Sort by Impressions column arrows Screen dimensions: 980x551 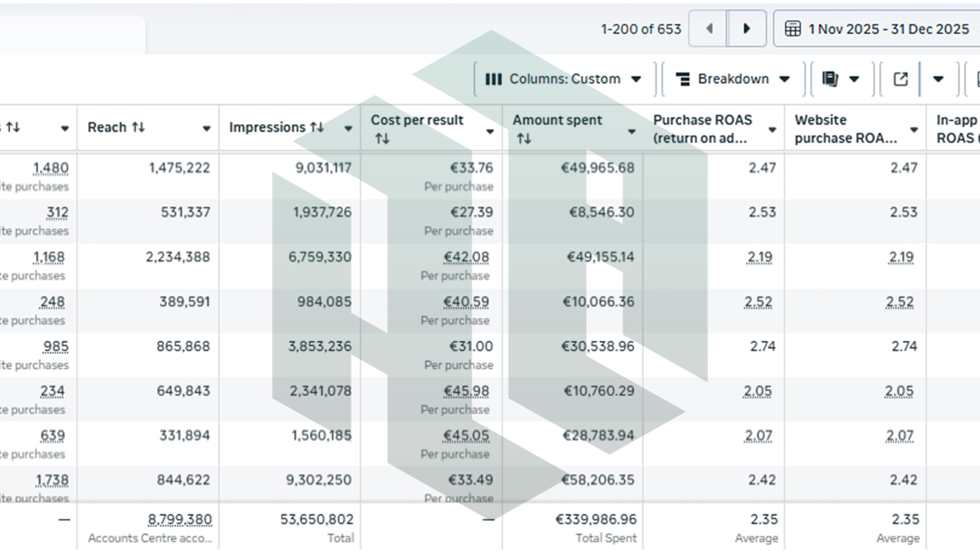point(317,127)
